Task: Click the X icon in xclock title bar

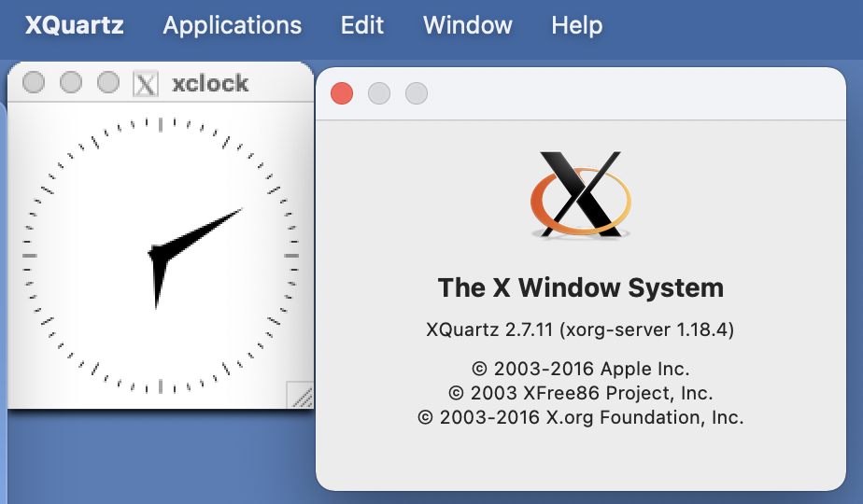Action: click(x=146, y=84)
